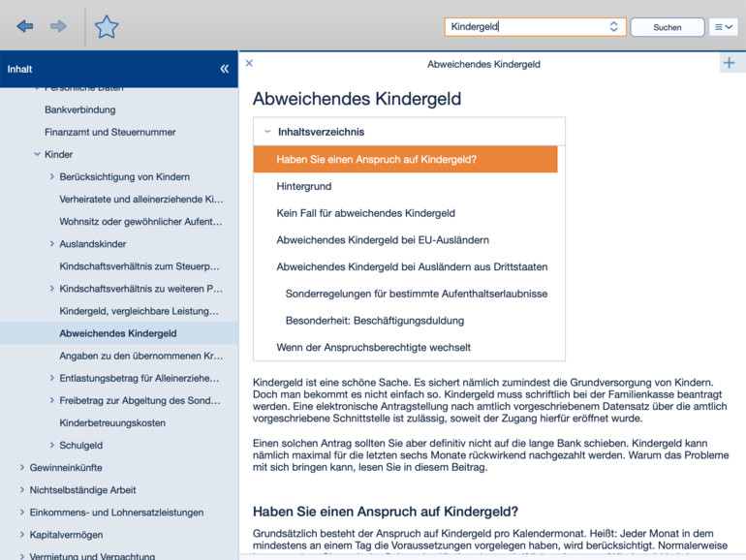Jump to Sonderregelungen für bestimmte Aufenthaltserlaubnisse
746x560 pixels.
pyautogui.click(x=417, y=294)
